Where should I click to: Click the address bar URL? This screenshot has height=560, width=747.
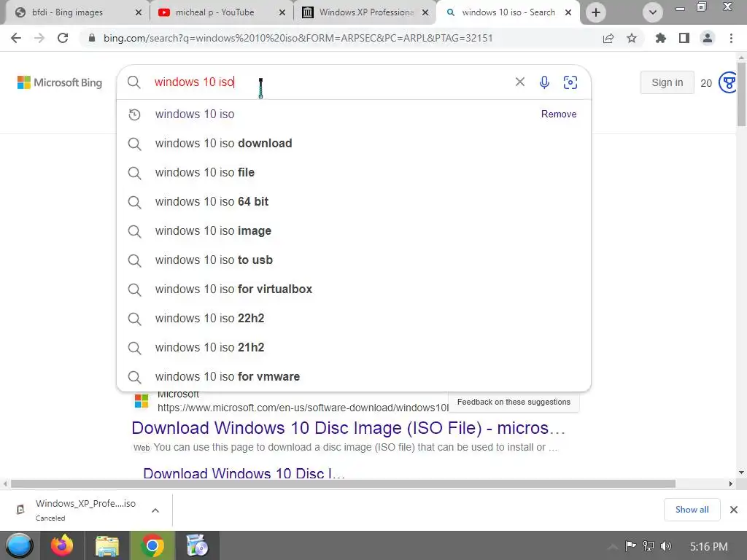click(298, 38)
